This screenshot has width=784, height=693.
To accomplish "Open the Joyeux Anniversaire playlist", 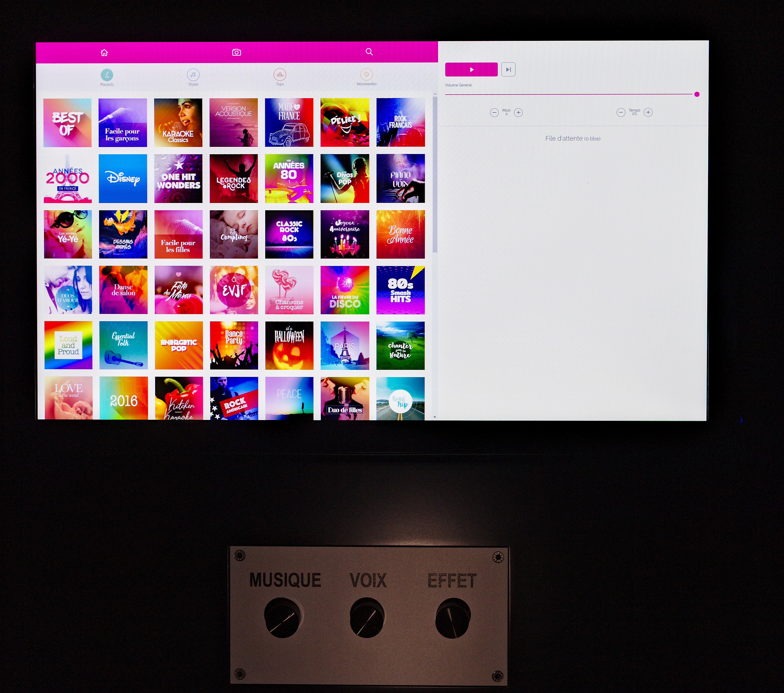I will (345, 234).
